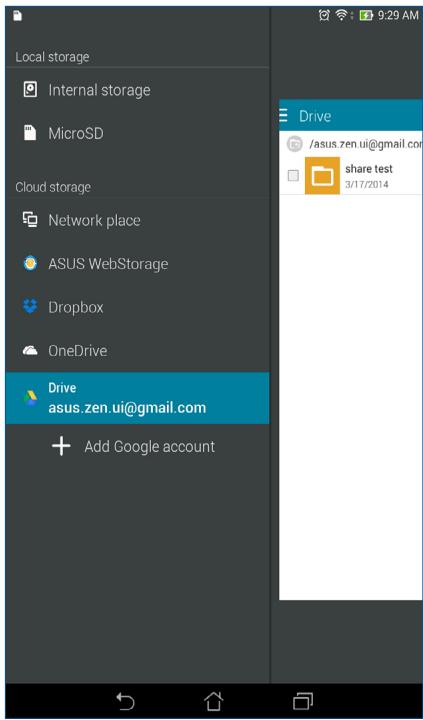Open the orange share test folder thumbnail

322,175
